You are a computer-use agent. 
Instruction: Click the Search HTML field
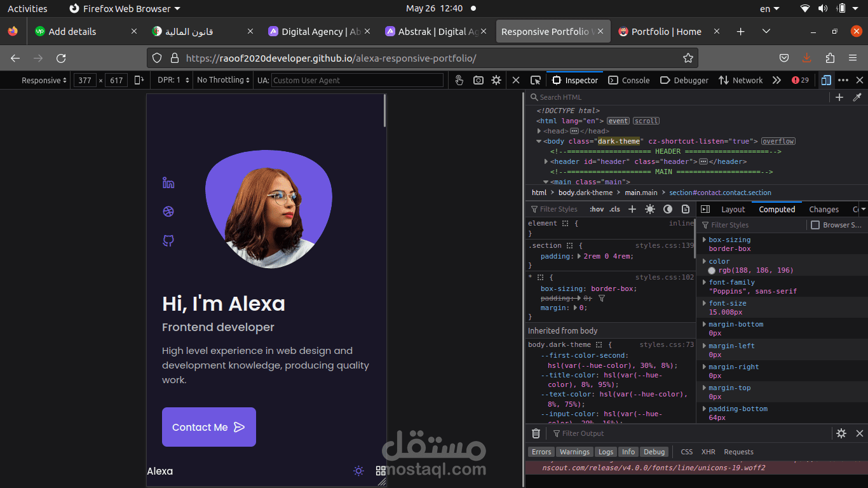click(677, 97)
